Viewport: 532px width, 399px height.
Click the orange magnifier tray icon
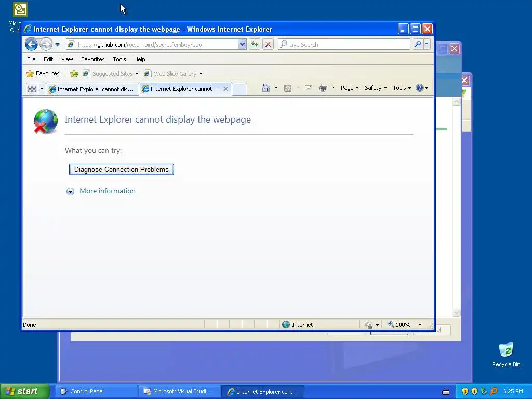pos(494,392)
